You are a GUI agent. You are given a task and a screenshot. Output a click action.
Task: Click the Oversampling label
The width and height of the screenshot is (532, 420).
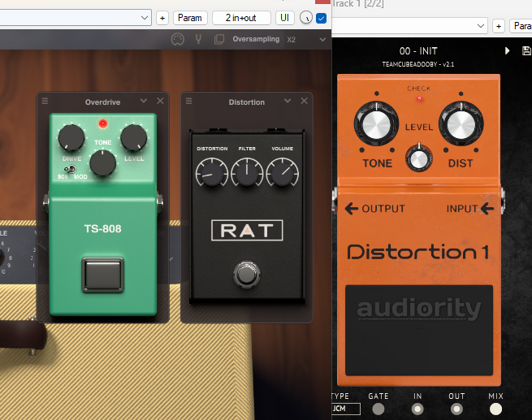click(x=256, y=39)
